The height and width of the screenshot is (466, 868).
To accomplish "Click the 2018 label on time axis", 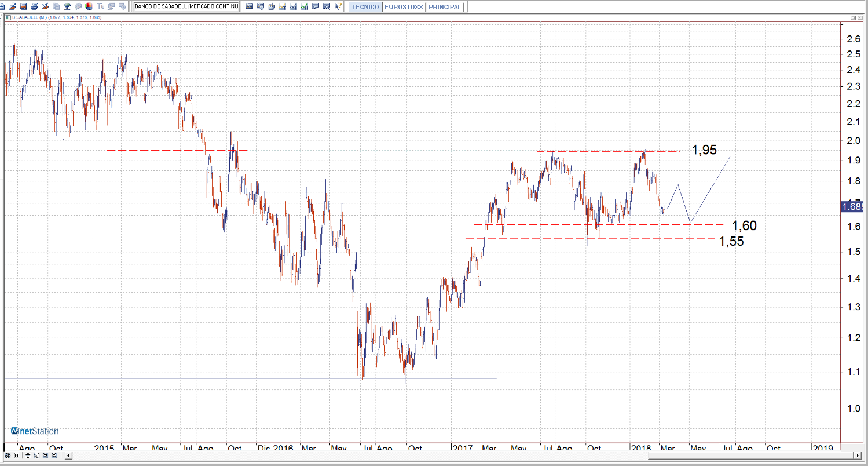I will (x=642, y=449).
